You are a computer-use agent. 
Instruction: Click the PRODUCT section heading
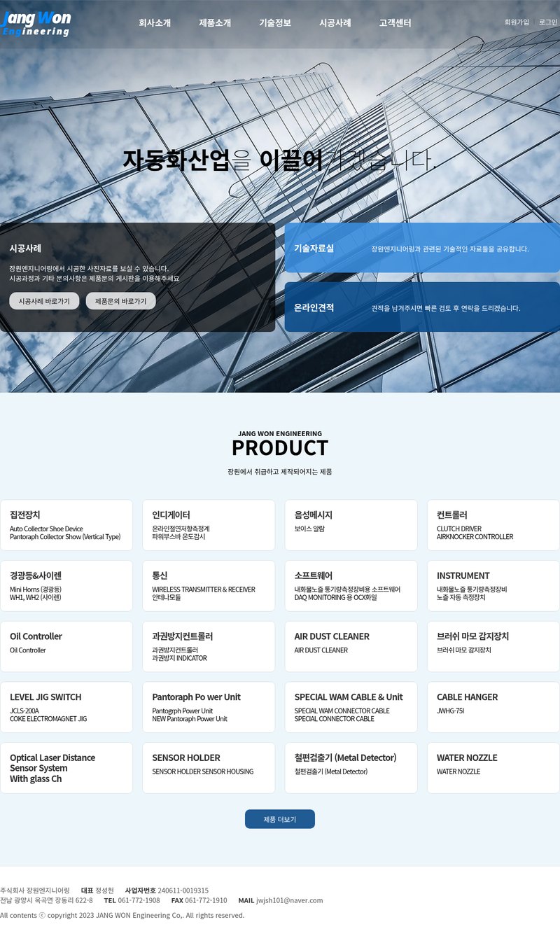pyautogui.click(x=280, y=447)
